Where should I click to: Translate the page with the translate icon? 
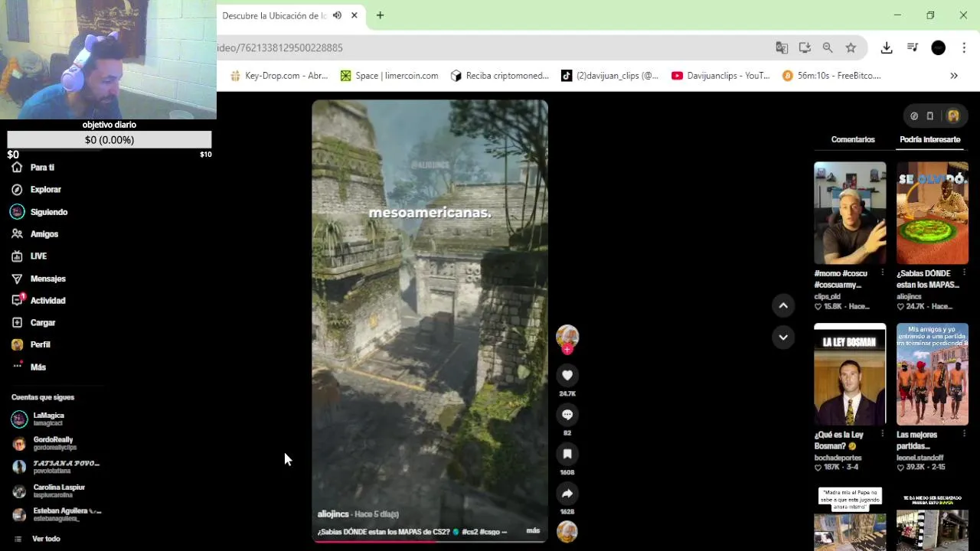point(782,47)
